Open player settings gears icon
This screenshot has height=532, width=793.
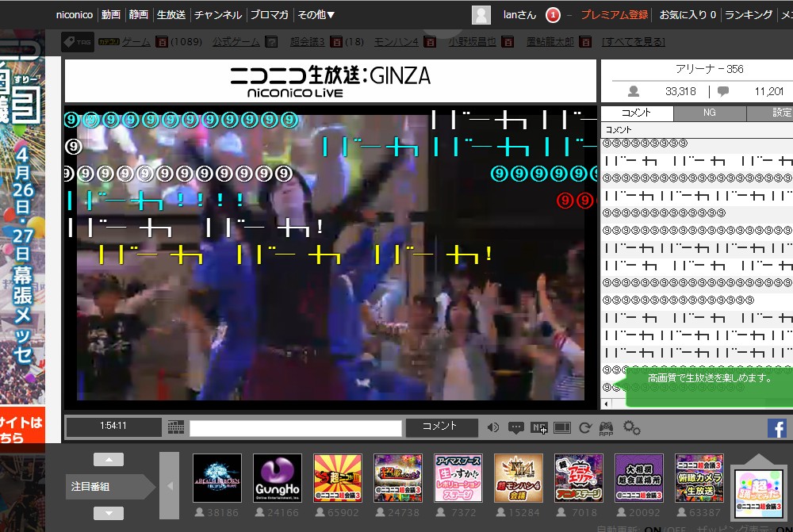tap(632, 428)
